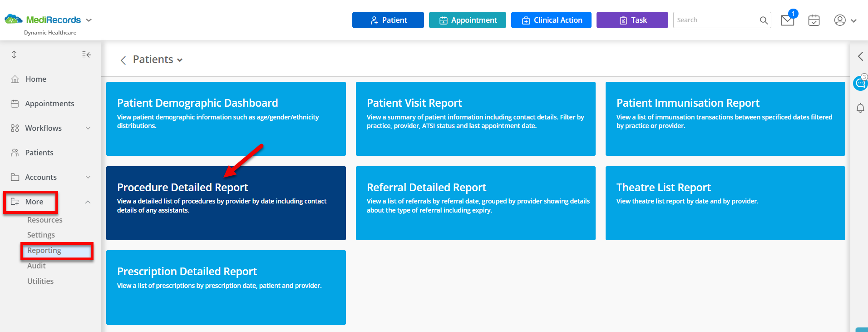Click the Home house icon
Image resolution: width=868 pixels, height=332 pixels.
click(15, 79)
